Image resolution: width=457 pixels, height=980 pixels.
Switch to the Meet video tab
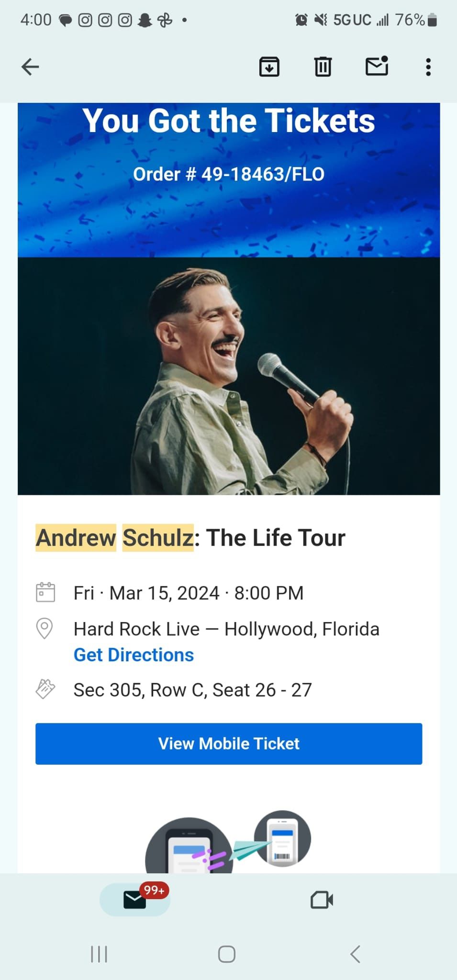tap(322, 900)
